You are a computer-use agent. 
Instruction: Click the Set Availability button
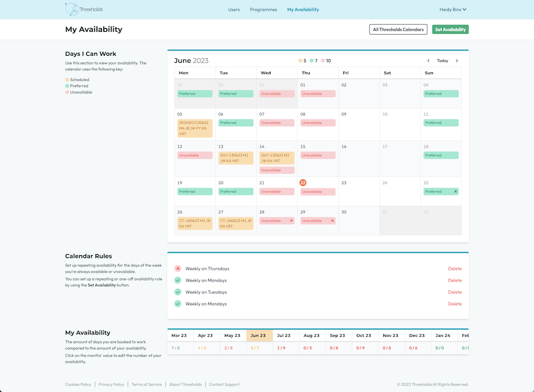pos(450,29)
